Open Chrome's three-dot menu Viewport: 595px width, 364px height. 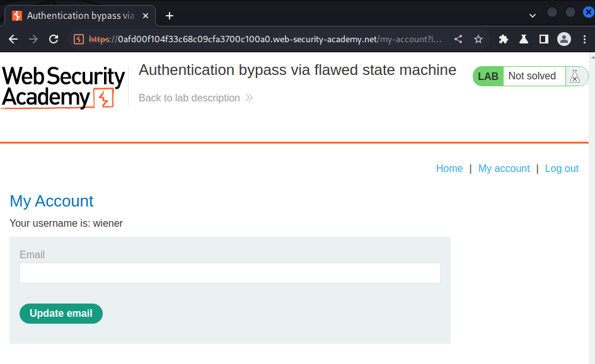584,39
